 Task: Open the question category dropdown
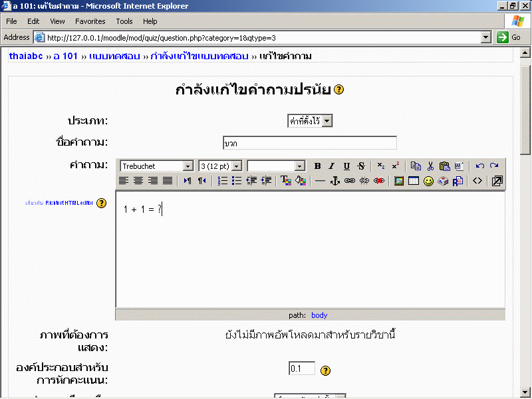(x=327, y=121)
